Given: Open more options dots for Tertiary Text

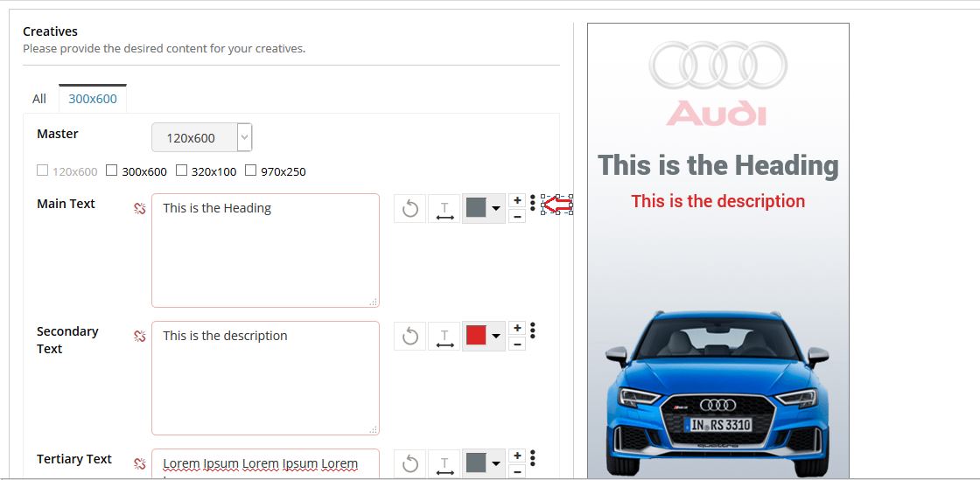Looking at the screenshot, I should [533, 458].
